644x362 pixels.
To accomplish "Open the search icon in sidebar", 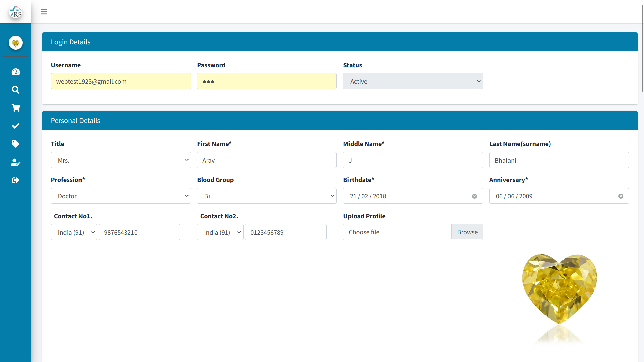I will [x=16, y=90].
